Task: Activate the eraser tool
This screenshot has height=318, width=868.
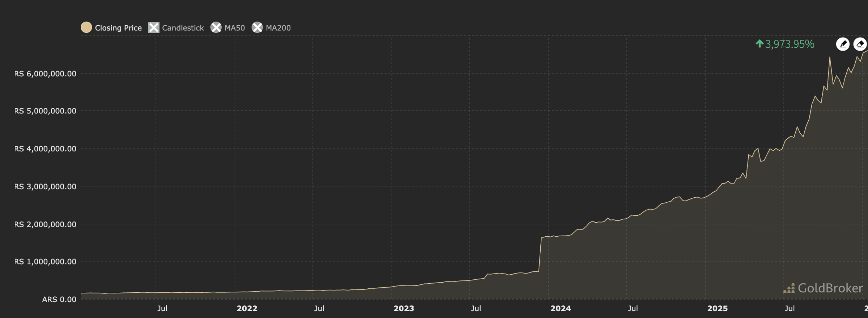Action: pos(860,44)
